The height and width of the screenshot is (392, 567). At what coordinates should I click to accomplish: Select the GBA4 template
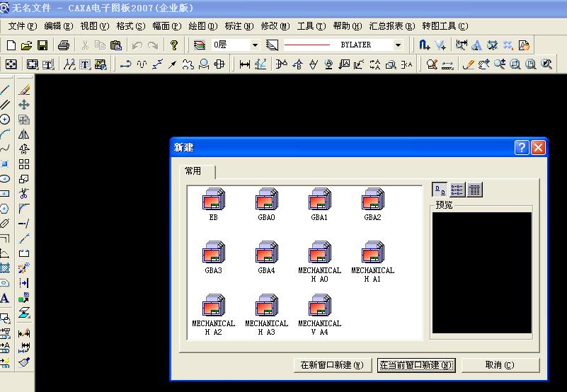[266, 257]
